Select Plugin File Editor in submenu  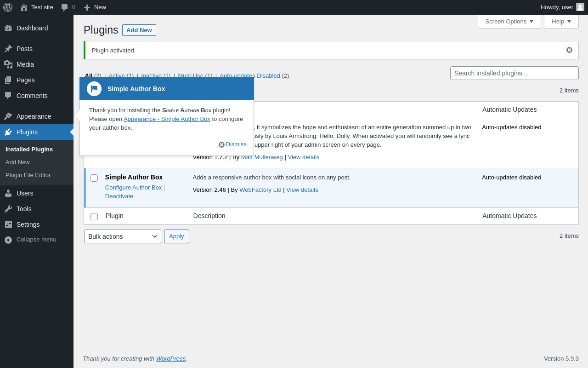point(28,175)
